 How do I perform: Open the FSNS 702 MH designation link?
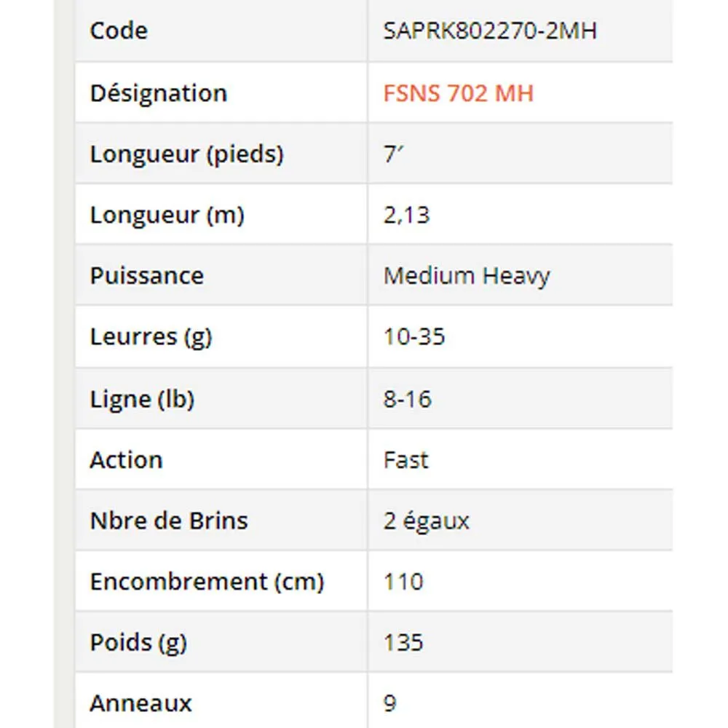(459, 93)
